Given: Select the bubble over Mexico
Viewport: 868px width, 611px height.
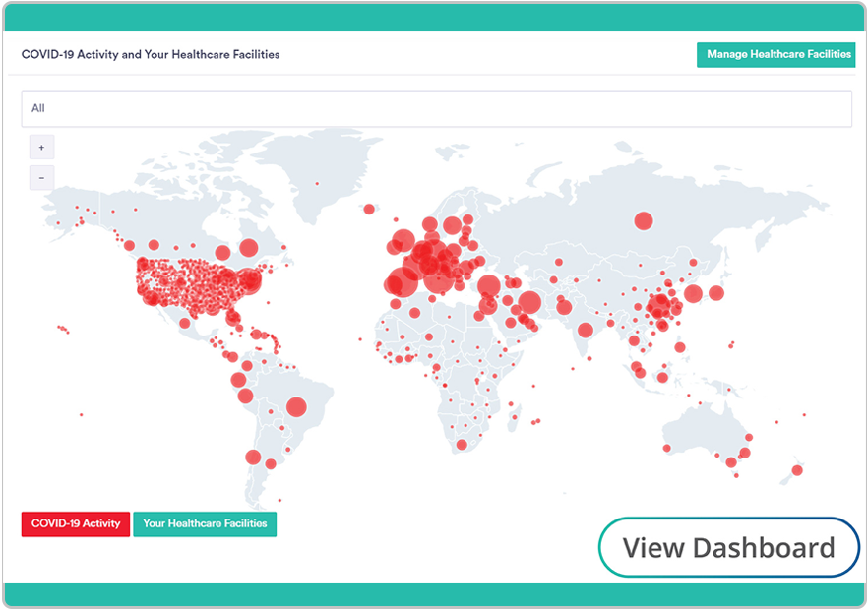Looking at the screenshot, I should pyautogui.click(x=185, y=323).
